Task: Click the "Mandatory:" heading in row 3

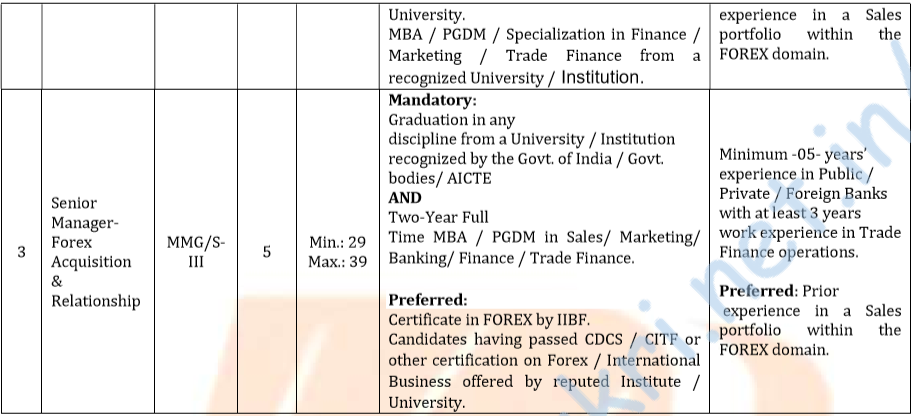Action: pos(432,101)
